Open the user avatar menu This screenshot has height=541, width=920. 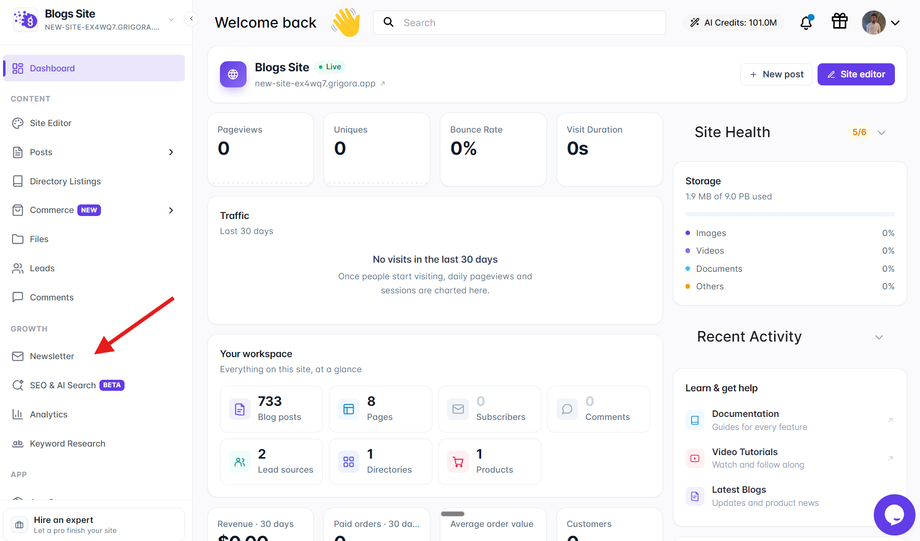[x=881, y=23]
